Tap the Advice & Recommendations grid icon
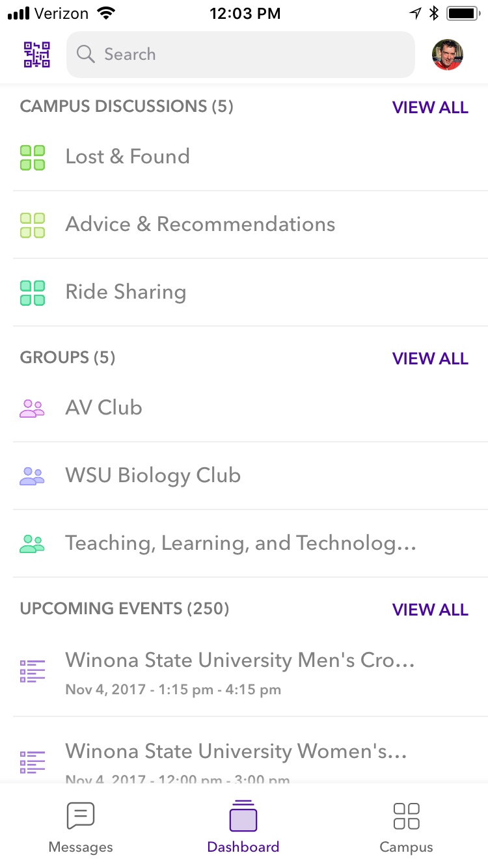Image resolution: width=488 pixels, height=868 pixels. pyautogui.click(x=33, y=225)
